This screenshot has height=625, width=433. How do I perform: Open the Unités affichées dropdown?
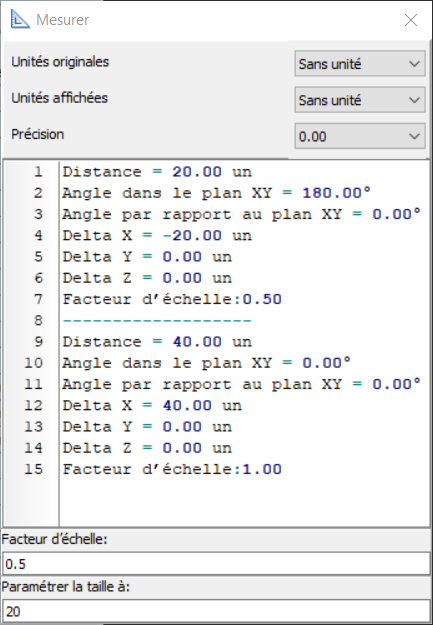pyautogui.click(x=360, y=100)
